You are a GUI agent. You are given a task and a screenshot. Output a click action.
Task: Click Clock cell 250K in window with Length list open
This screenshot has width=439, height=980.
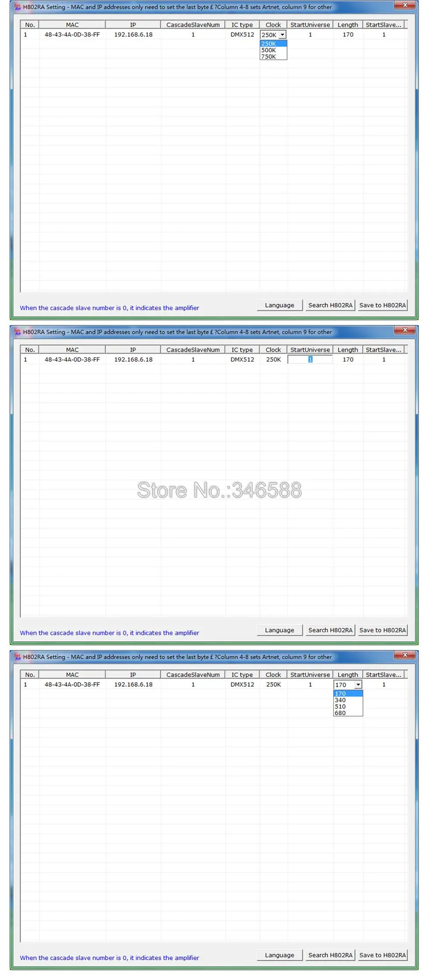[x=273, y=685]
